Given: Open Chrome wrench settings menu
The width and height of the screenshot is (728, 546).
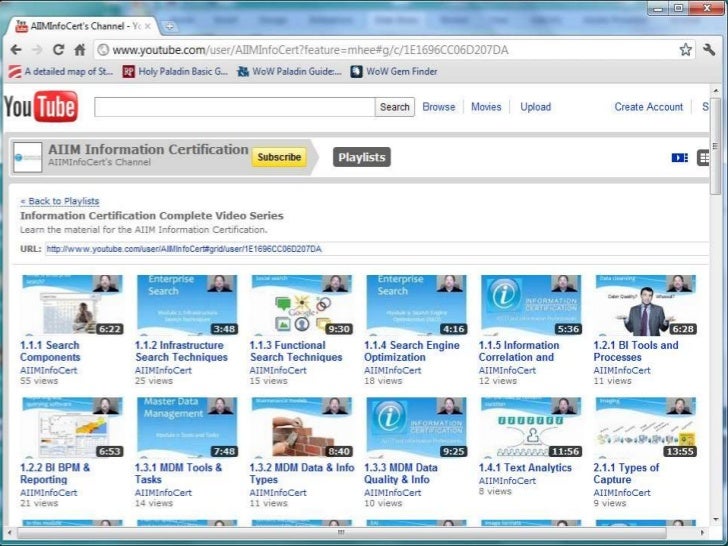Looking at the screenshot, I should point(709,50).
